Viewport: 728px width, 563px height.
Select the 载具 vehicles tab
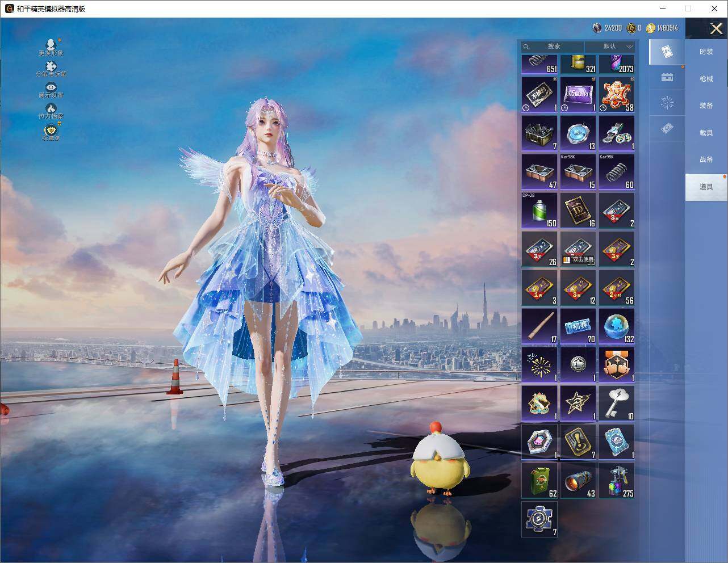point(706,133)
